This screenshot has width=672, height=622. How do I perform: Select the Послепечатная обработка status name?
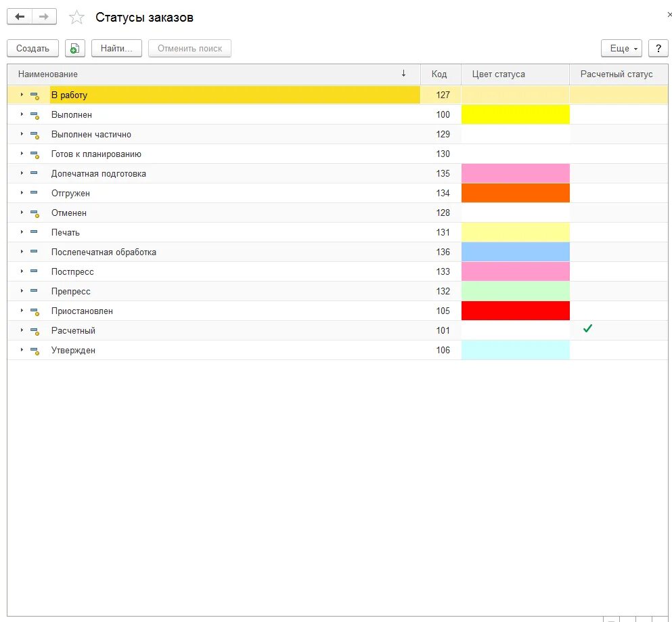point(104,252)
